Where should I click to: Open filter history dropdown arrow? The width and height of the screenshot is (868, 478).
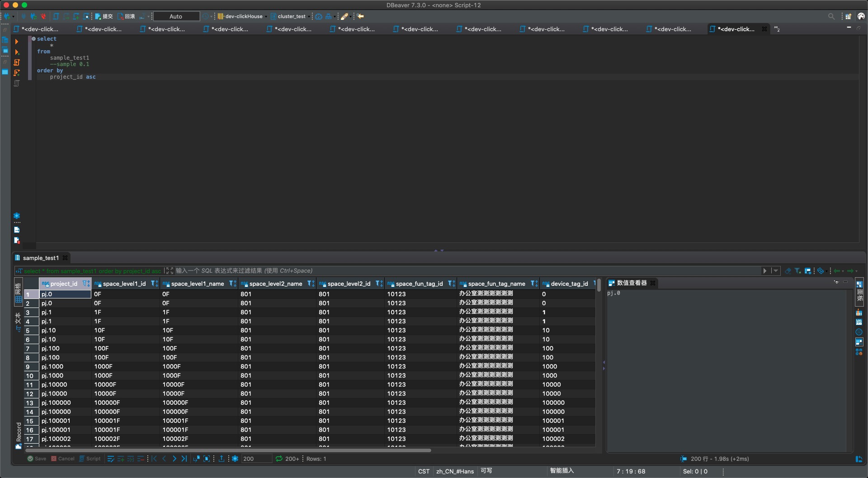coord(776,271)
